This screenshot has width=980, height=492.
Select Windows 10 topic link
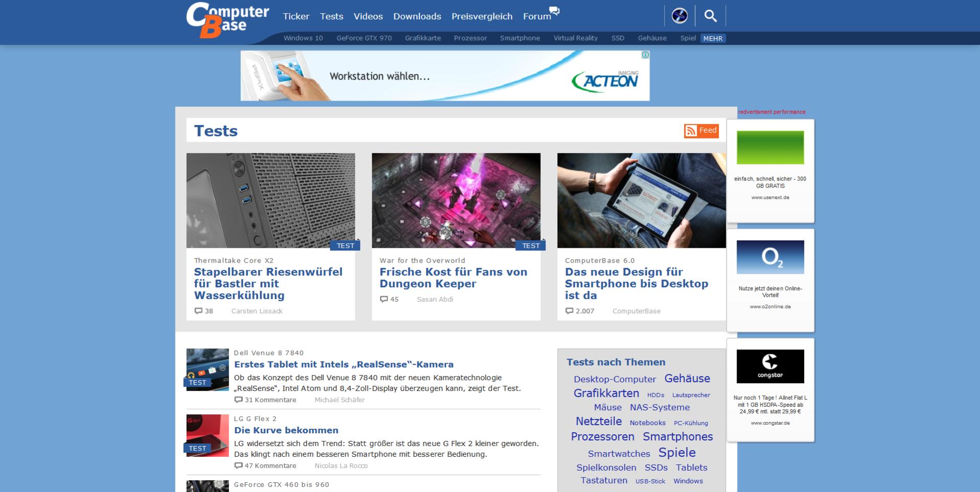click(x=303, y=38)
